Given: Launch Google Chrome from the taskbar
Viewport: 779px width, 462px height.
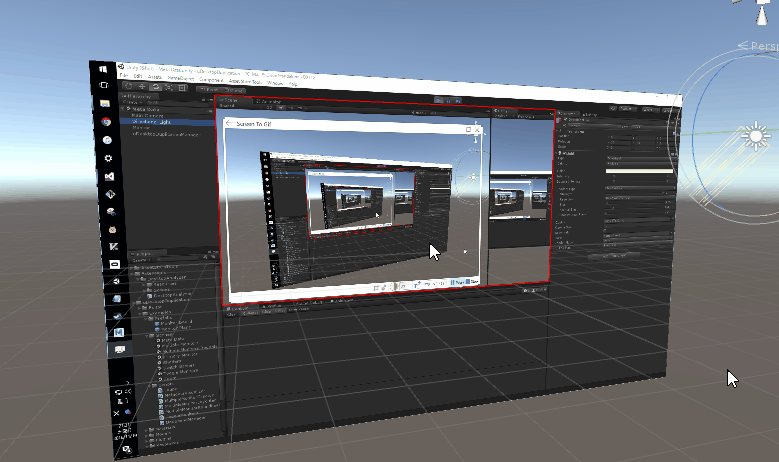Looking at the screenshot, I should click(x=106, y=122).
